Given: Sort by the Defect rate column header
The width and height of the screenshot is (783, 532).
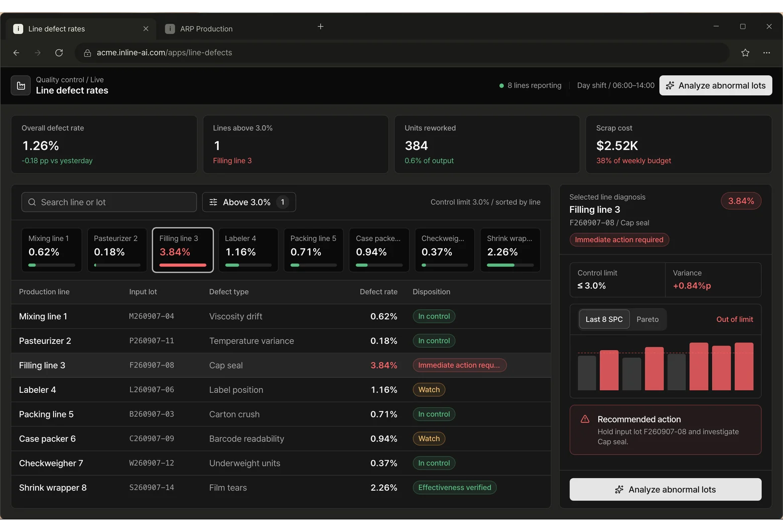Looking at the screenshot, I should (378, 292).
